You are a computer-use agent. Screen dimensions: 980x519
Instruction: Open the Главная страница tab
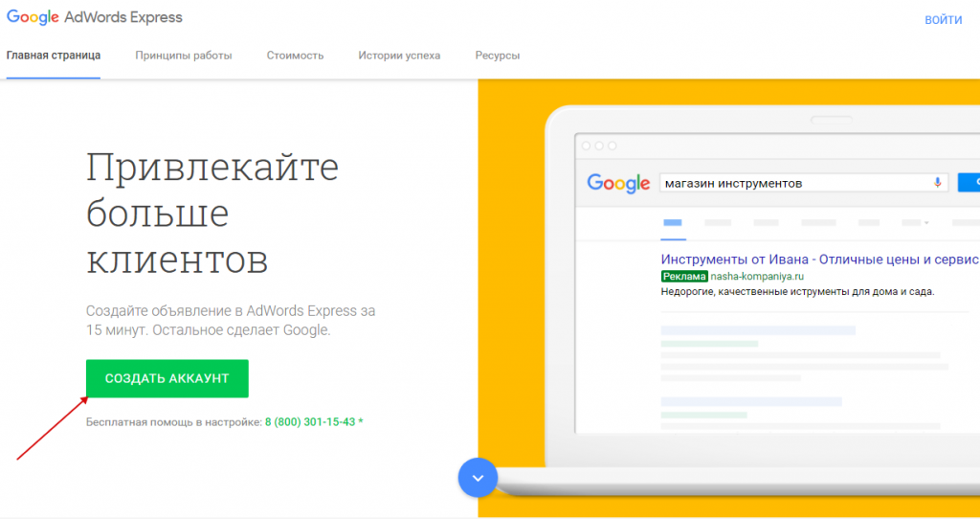pyautogui.click(x=54, y=56)
